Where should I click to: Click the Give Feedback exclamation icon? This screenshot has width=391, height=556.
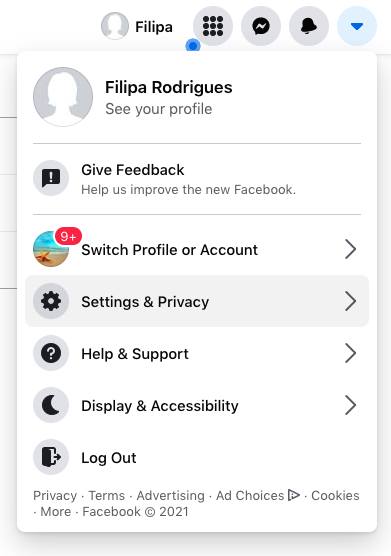(51, 178)
